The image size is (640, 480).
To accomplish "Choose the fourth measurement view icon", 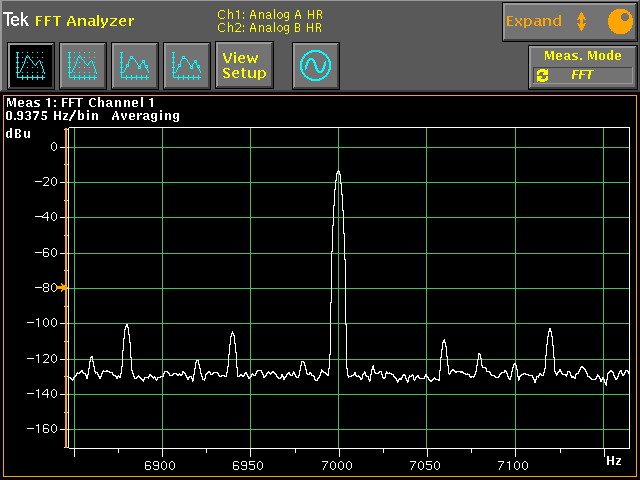I will click(186, 66).
